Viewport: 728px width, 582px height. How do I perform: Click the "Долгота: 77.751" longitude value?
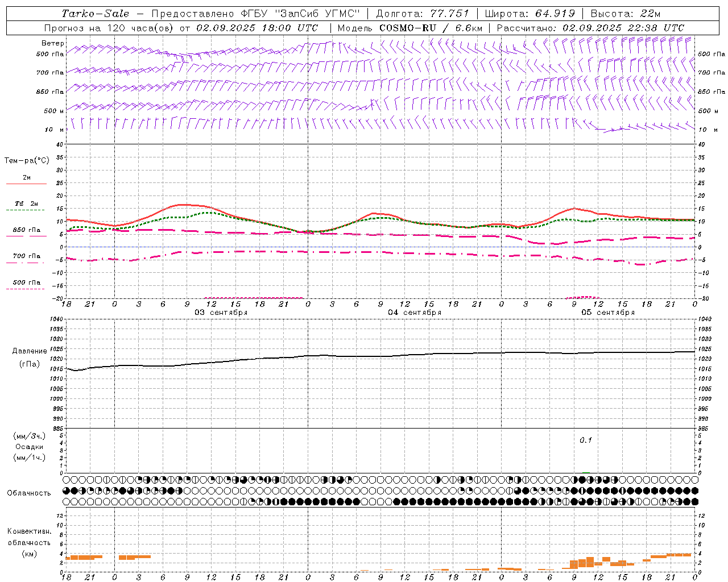coord(423,14)
